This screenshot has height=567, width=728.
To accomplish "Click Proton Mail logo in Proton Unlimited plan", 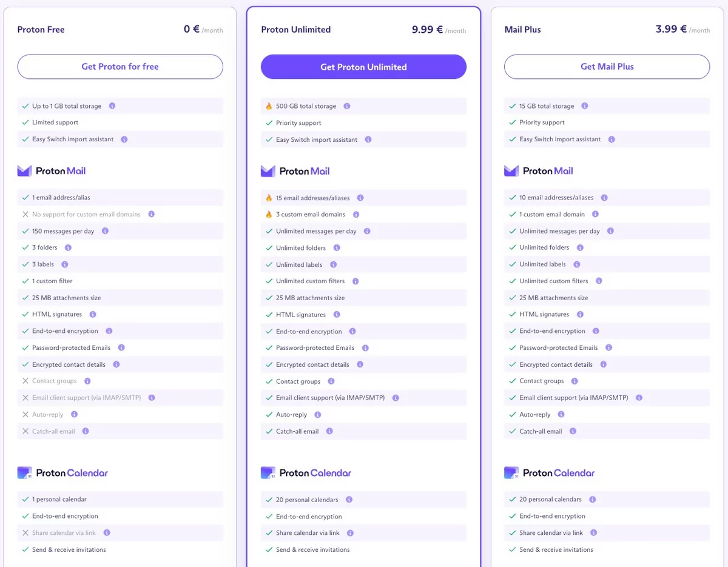I will pos(295,171).
